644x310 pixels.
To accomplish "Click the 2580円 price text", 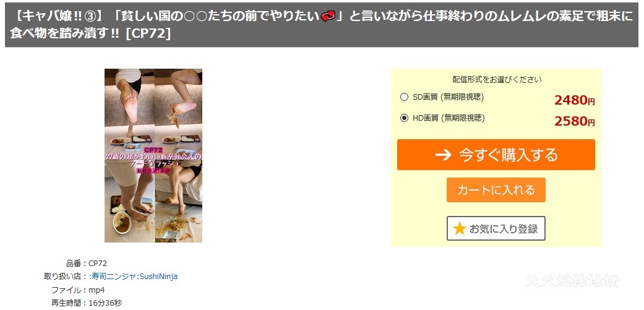I will coord(574,121).
